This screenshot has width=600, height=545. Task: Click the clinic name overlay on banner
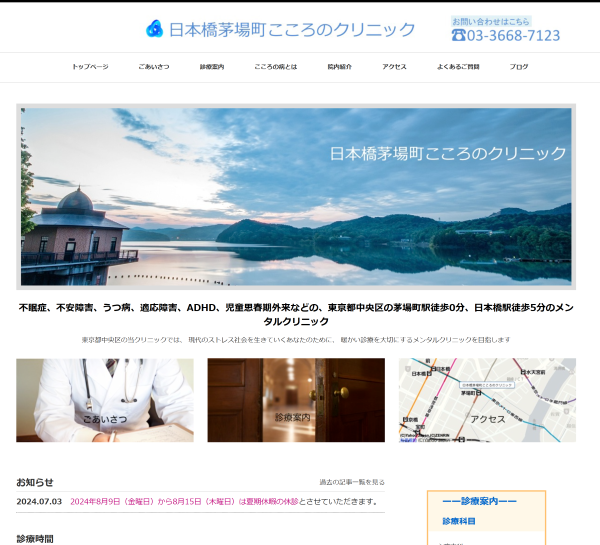click(x=448, y=153)
